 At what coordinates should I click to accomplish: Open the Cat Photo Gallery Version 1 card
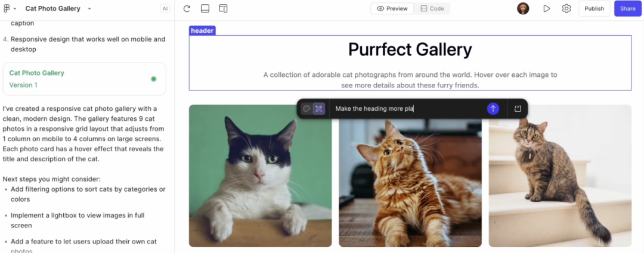point(84,79)
